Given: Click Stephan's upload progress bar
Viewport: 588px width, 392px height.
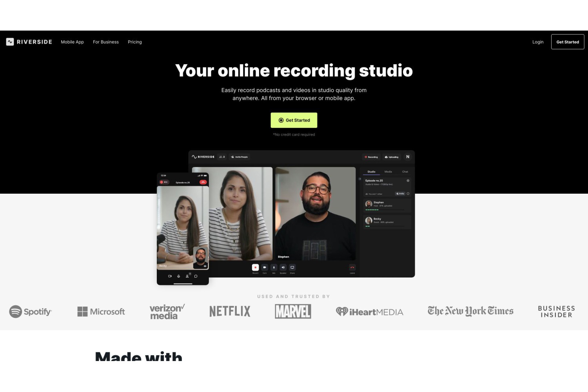Looking at the screenshot, I should click(x=385, y=210).
